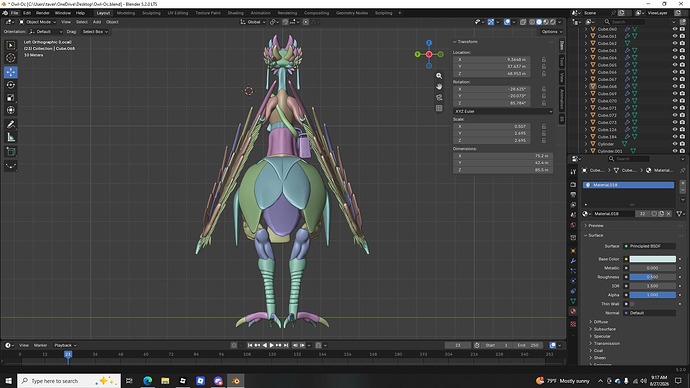Select the Add Cube tool
Screen dimensions: 690x388
click(11, 152)
